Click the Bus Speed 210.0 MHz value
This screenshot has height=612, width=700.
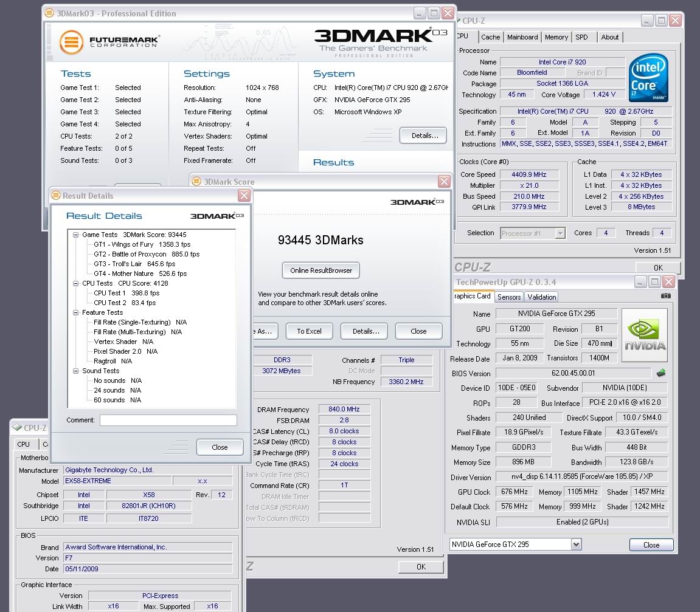(x=529, y=196)
